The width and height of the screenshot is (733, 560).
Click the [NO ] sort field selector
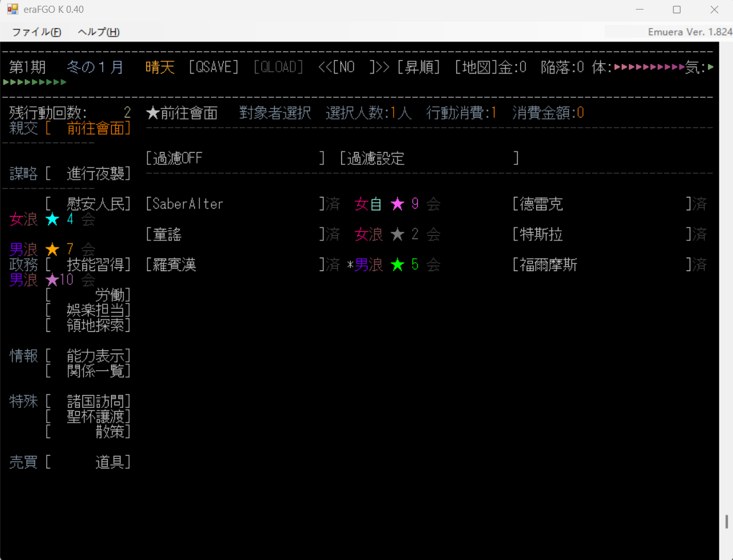pos(353,67)
